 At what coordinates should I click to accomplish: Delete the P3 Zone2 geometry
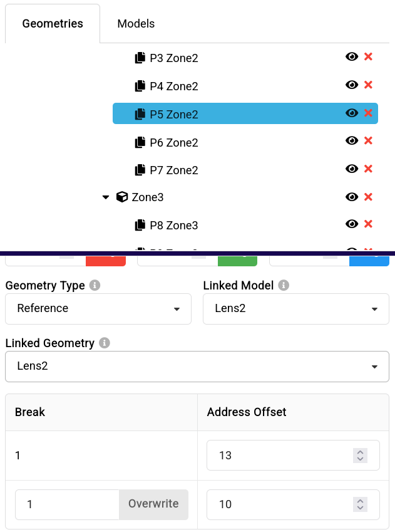[368, 57]
